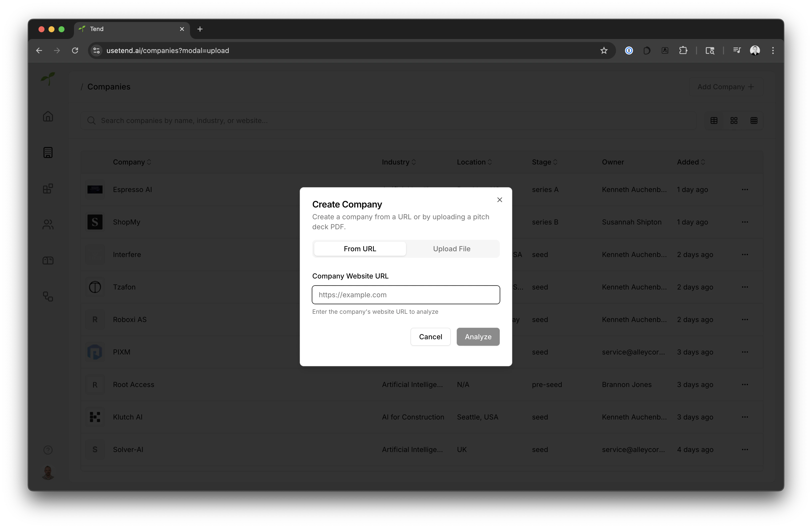Select the Companies building icon in sidebar

48,152
